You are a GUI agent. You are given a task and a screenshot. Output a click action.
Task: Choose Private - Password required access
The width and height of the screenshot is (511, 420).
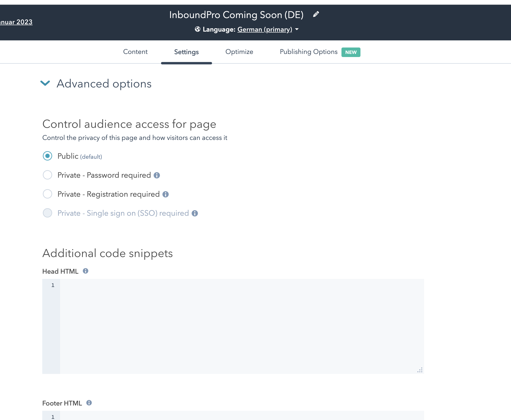tap(48, 175)
